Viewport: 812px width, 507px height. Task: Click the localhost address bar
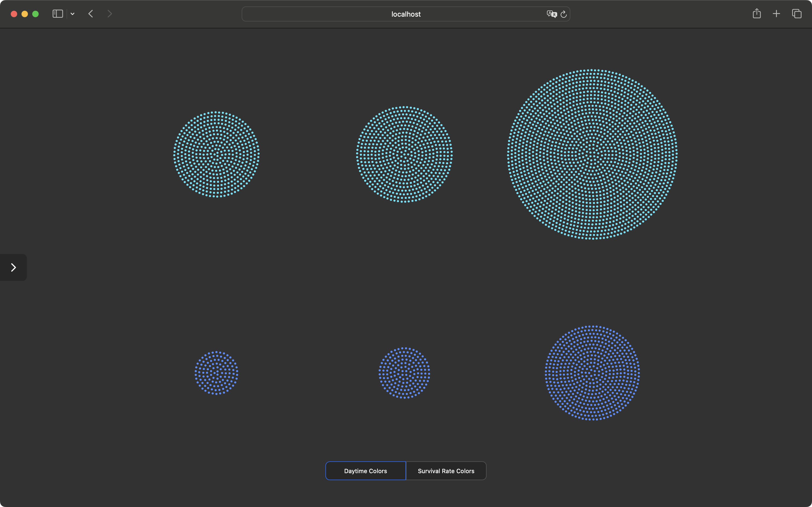(406, 14)
